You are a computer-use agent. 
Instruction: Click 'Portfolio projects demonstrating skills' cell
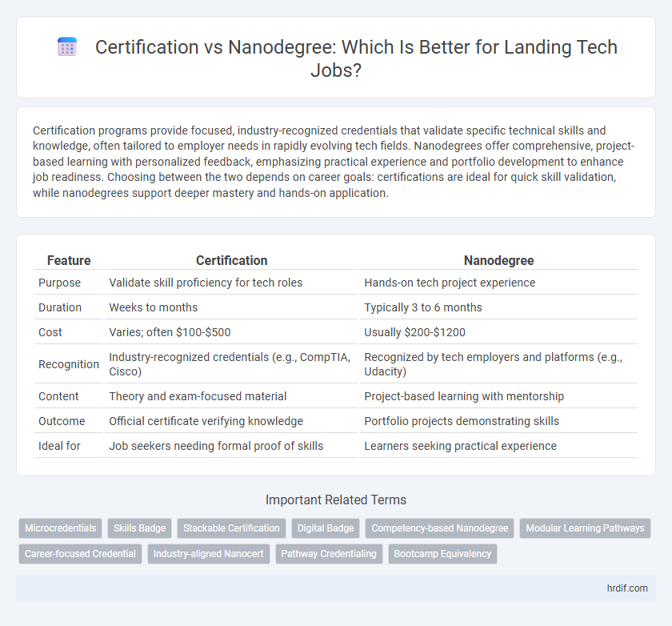(x=499, y=421)
